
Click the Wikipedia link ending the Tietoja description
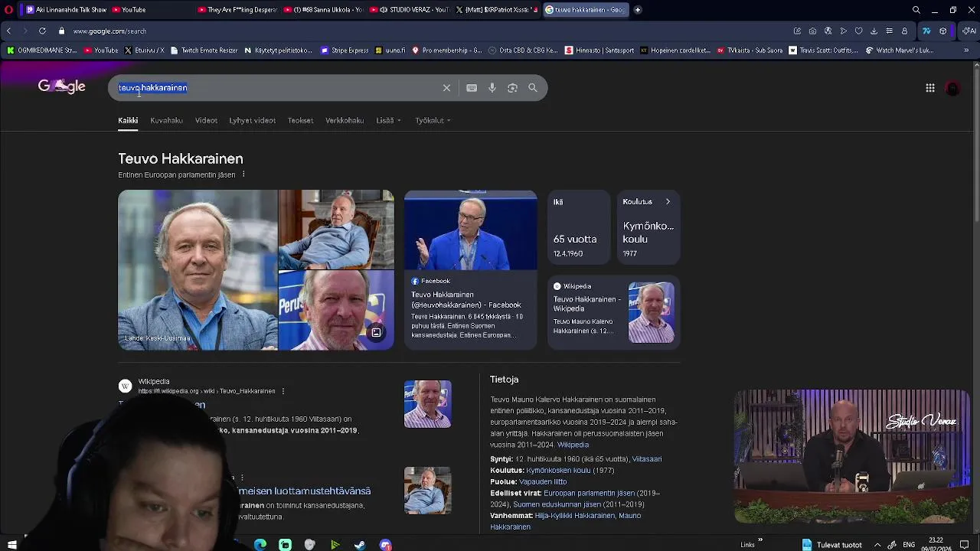click(x=573, y=445)
